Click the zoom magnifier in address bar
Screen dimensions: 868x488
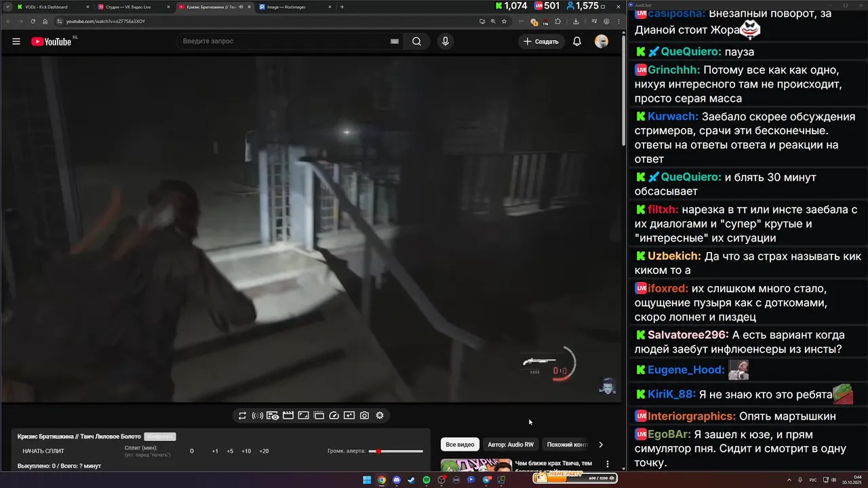coord(493,21)
